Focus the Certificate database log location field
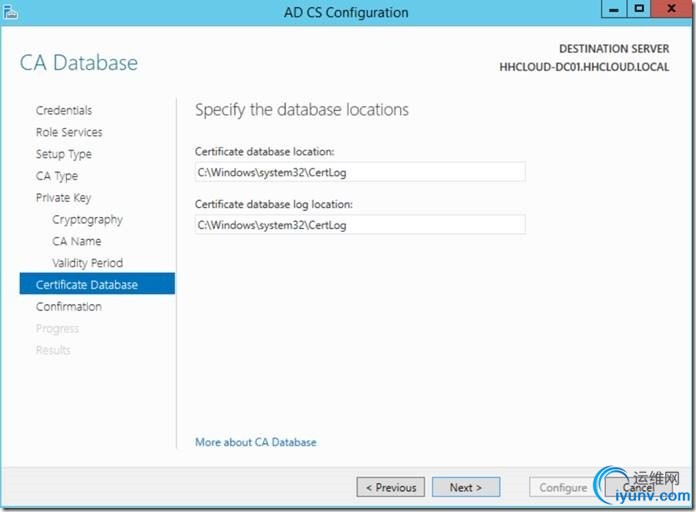This screenshot has height=512, width=696. coord(360,225)
